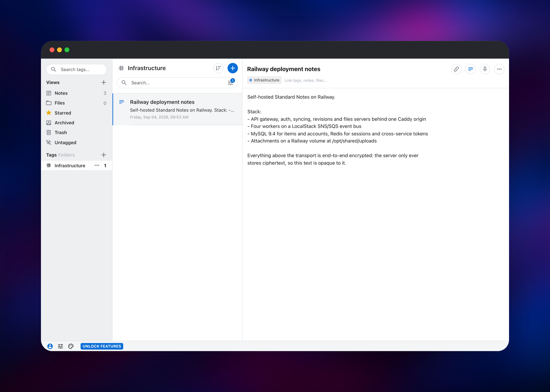Click the Trash bin icon
The height and width of the screenshot is (392, 550).
pos(49,132)
